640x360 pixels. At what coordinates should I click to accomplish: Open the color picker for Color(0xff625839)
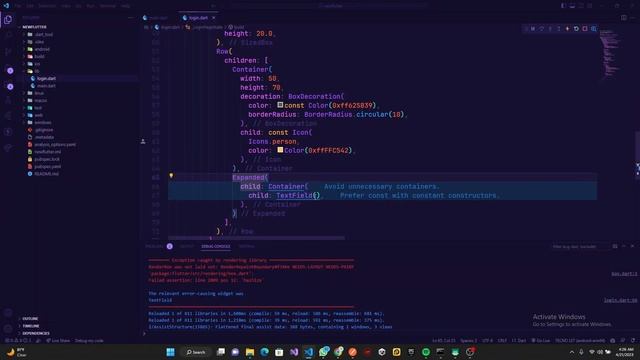[280, 105]
